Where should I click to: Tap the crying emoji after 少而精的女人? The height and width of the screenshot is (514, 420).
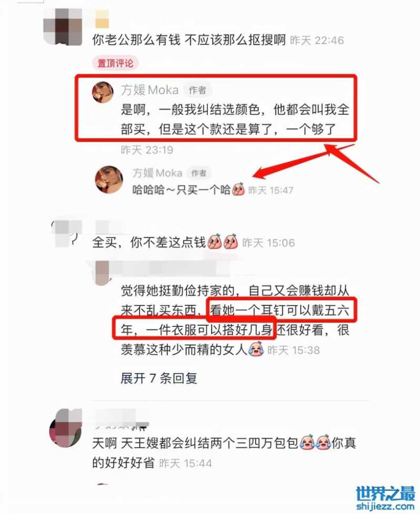(x=256, y=349)
